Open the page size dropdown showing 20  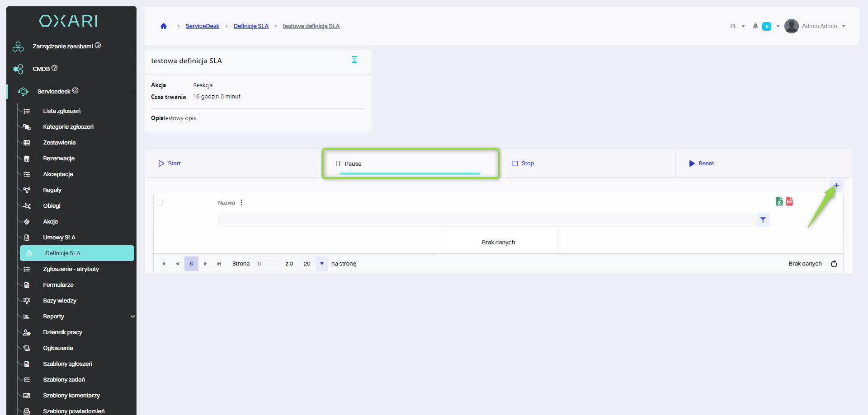[x=321, y=264]
